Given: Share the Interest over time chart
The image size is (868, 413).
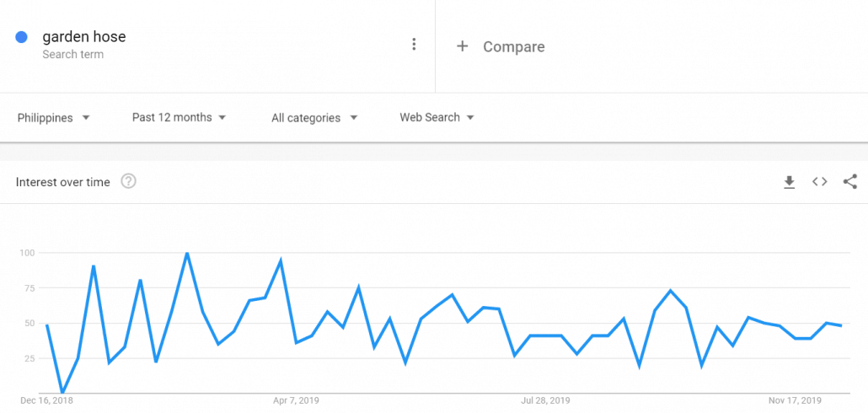Looking at the screenshot, I should coord(849,182).
